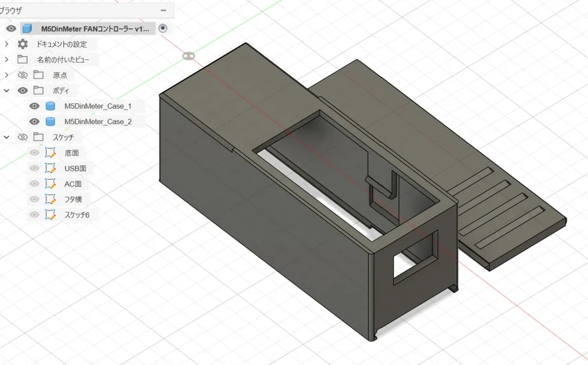Collapse the ブラウザ panel with minus button
This screenshot has height=365, width=588.
click(164, 10)
